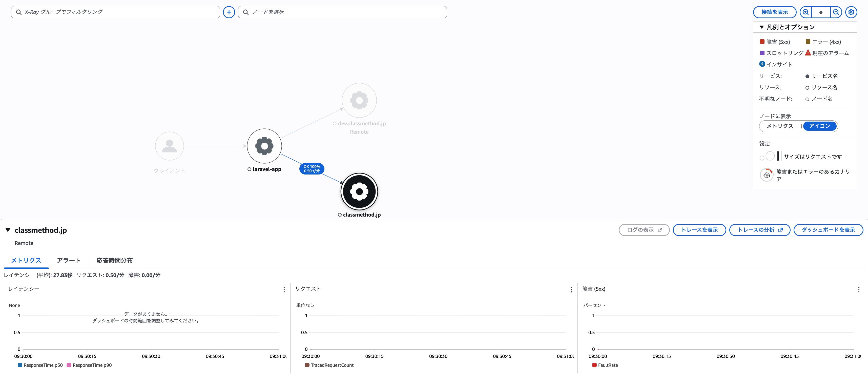The width and height of the screenshot is (868, 385).
Task: Select the laravel-app service node
Action: pos(264,146)
